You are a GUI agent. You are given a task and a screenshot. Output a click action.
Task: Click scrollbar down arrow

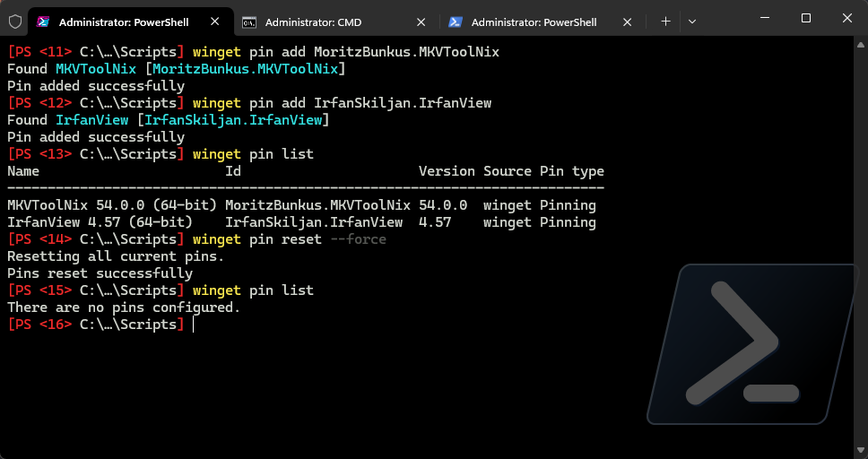tap(861, 451)
